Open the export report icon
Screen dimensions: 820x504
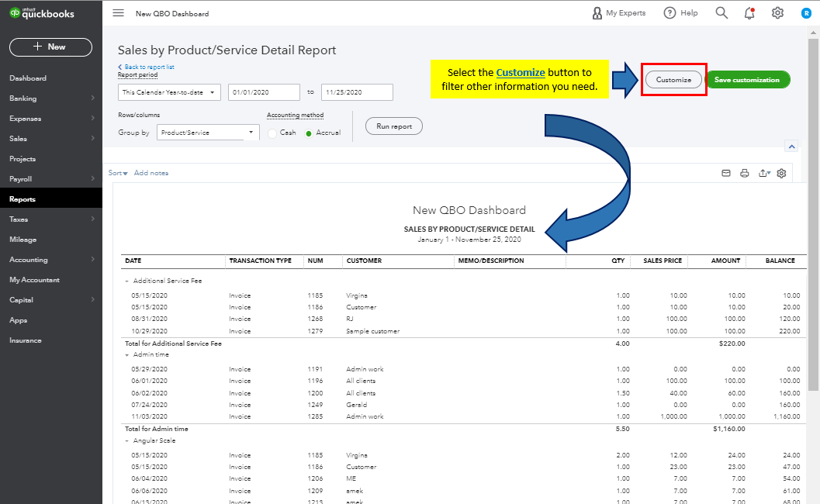[x=764, y=173]
